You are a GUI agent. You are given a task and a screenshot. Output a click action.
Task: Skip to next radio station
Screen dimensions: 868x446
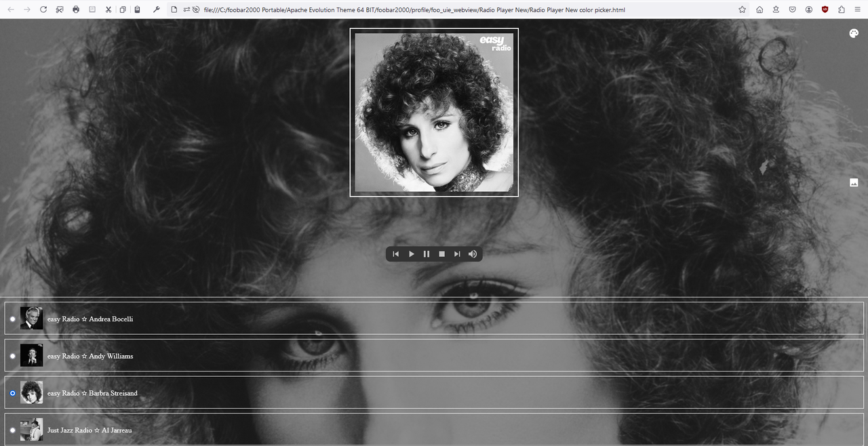(x=457, y=254)
